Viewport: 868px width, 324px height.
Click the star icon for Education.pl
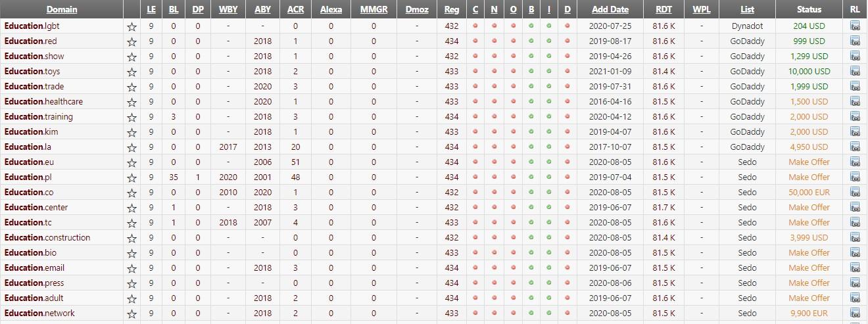point(132,177)
